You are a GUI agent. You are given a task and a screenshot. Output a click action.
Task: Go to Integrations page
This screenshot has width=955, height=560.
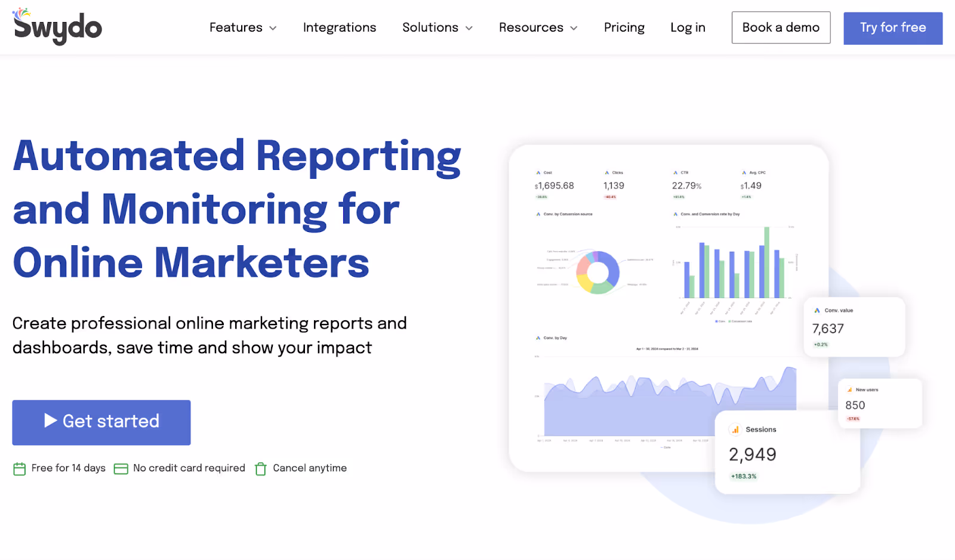pos(340,27)
